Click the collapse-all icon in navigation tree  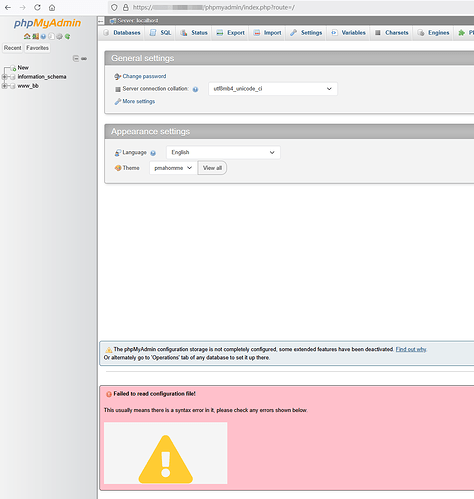click(76, 59)
